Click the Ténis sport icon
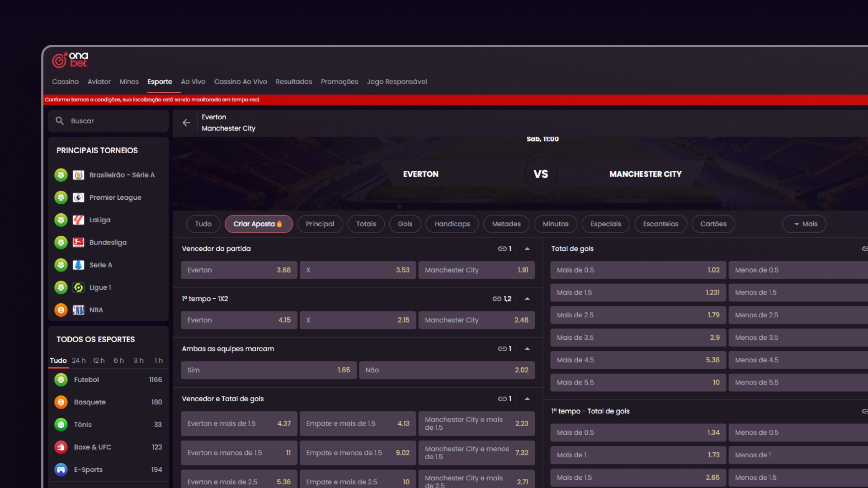The width and height of the screenshot is (868, 488). pyautogui.click(x=61, y=424)
